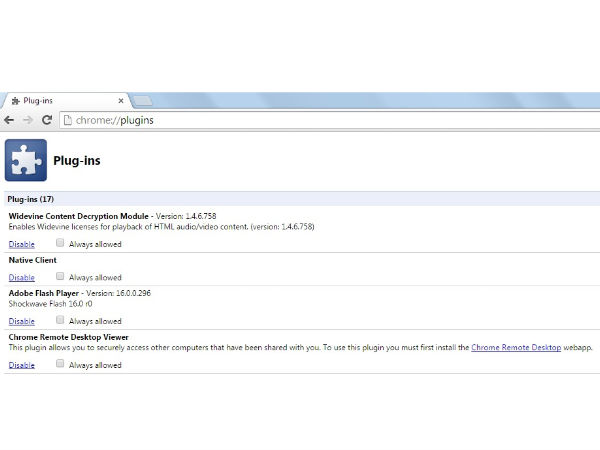Disable the Adobe Flash Player plugin
The height and width of the screenshot is (450, 600).
(21, 321)
